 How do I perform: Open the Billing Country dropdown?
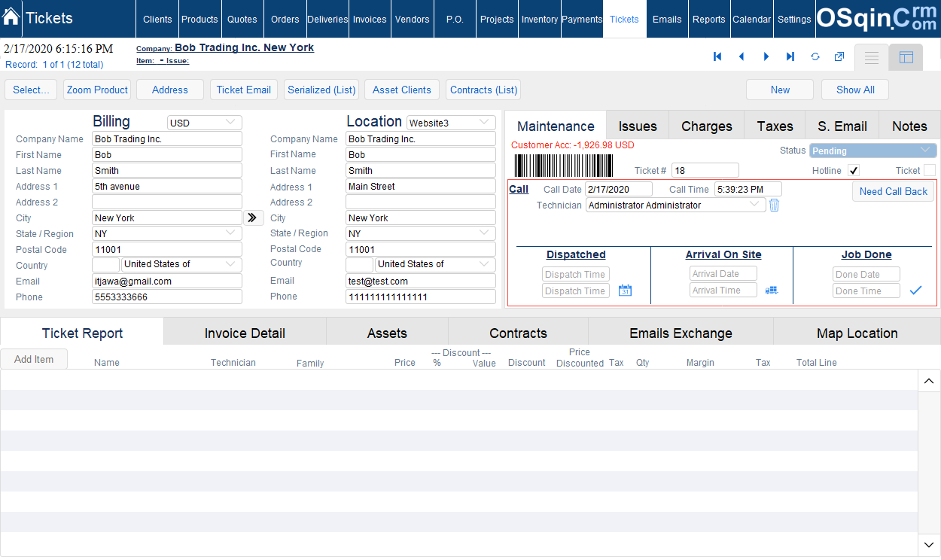click(x=181, y=265)
